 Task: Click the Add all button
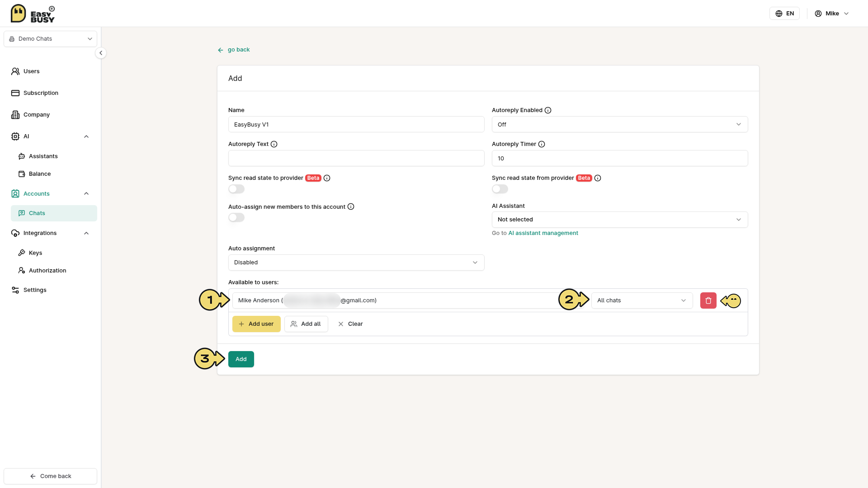point(306,324)
